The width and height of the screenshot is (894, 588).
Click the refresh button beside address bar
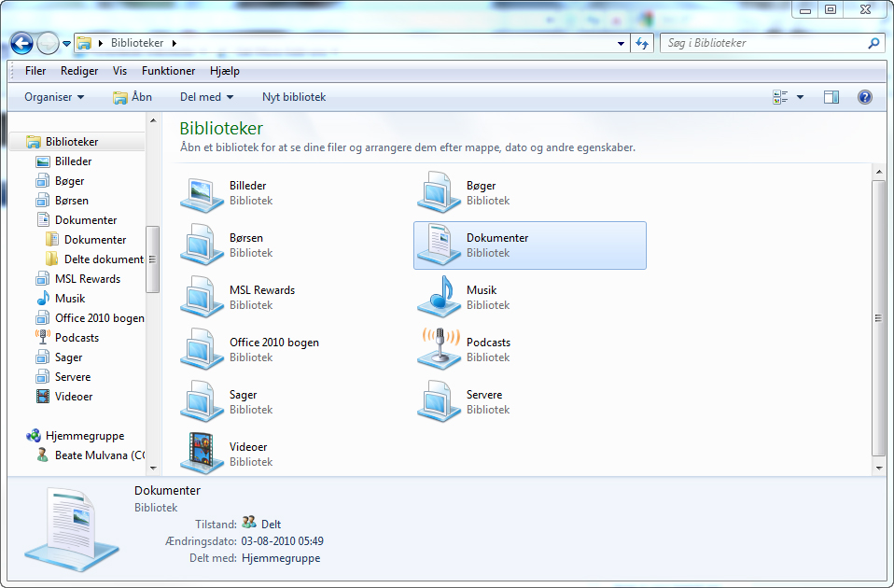[x=642, y=43]
